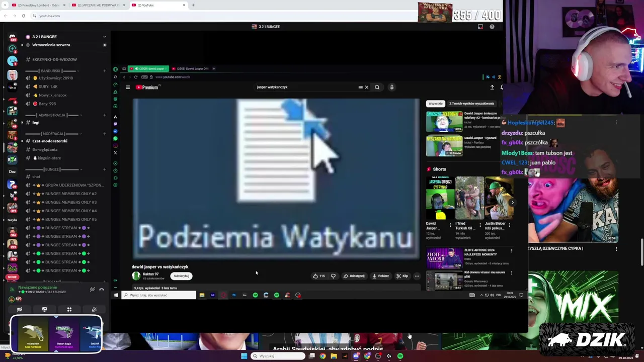Select the Wszystkie filter chip
Viewport: 644px width, 362px height.
point(436,104)
